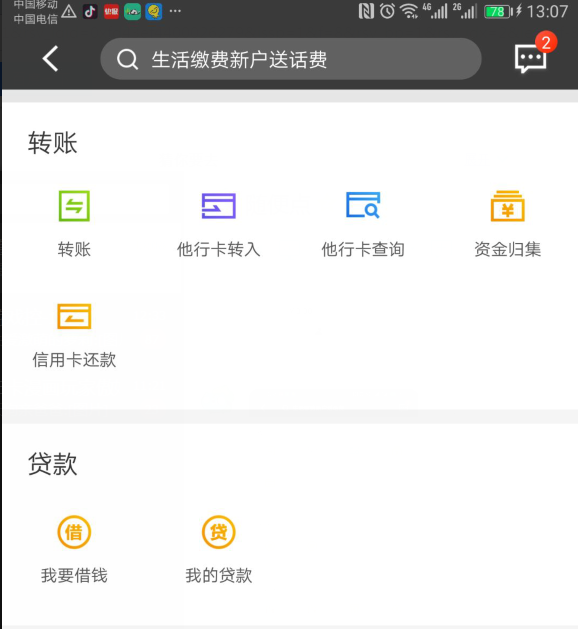Tap the 转账 section heading
The height and width of the screenshot is (629, 578).
point(53,143)
